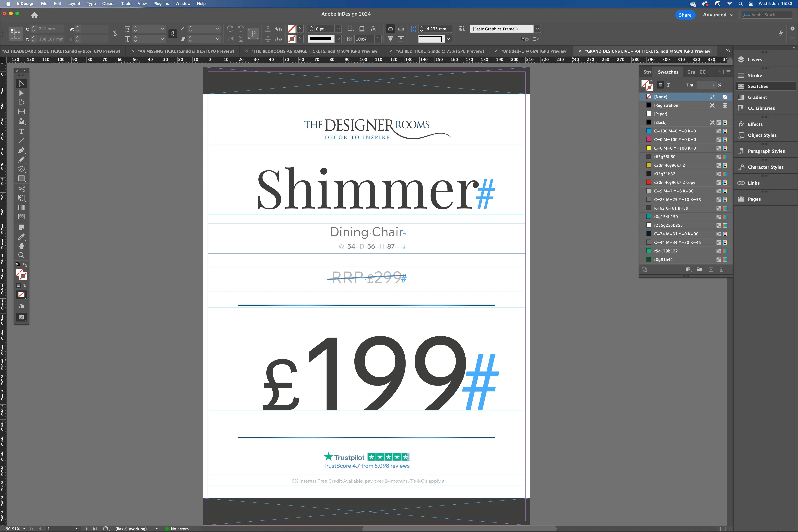Viewport: 798px width, 532px height.
Task: Open the Paragraph Styles panel
Action: pos(766,151)
